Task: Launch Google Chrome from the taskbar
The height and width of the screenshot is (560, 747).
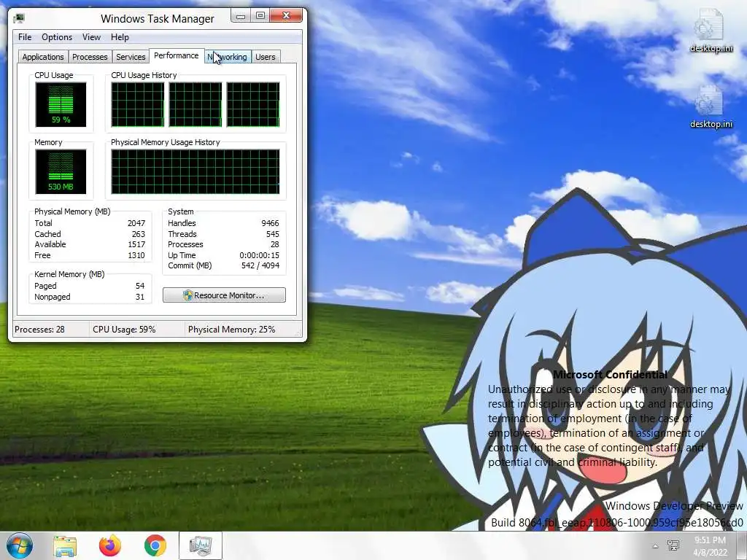Action: (x=155, y=545)
